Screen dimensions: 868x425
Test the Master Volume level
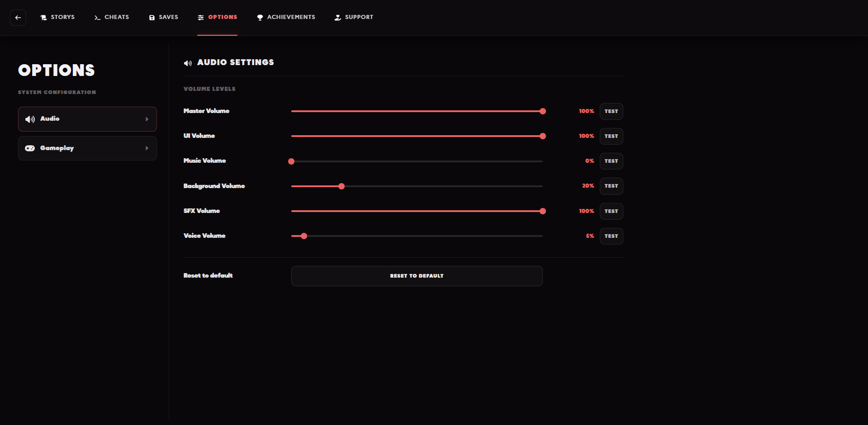click(611, 112)
